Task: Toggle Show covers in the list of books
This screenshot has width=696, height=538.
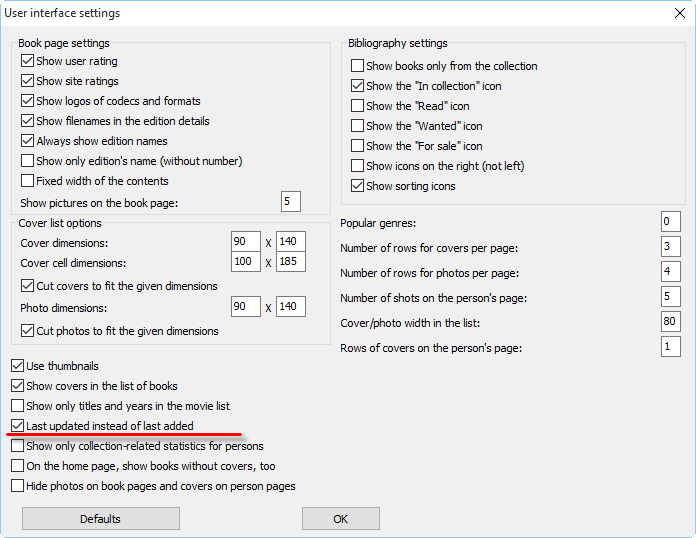Action: pos(17,386)
